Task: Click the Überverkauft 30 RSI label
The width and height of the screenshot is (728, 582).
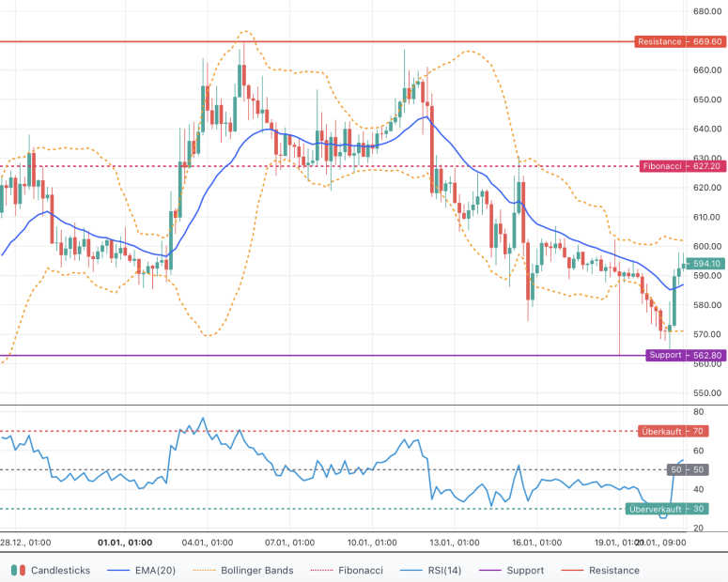Action: (667, 509)
